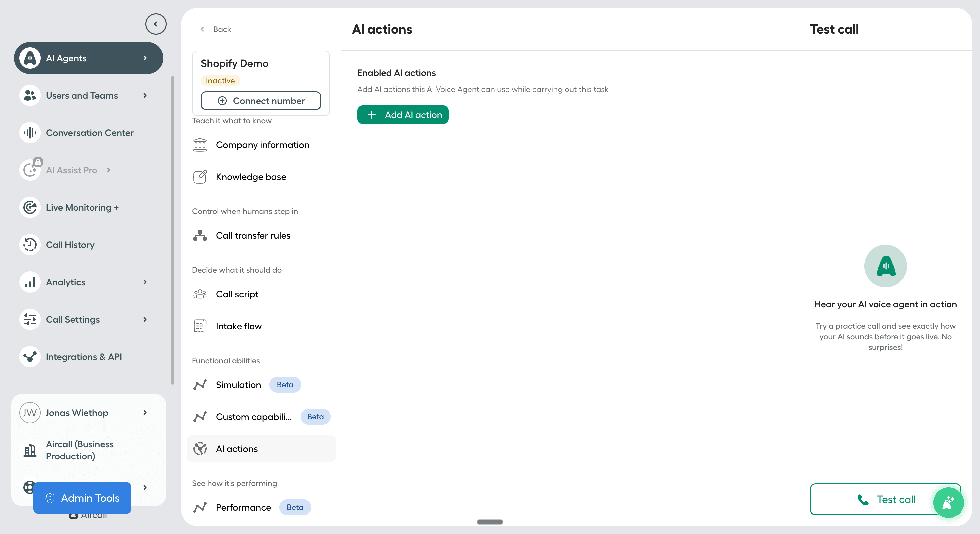Viewport: 980px width, 534px height.
Task: Select Call script menu item
Action: click(x=237, y=294)
